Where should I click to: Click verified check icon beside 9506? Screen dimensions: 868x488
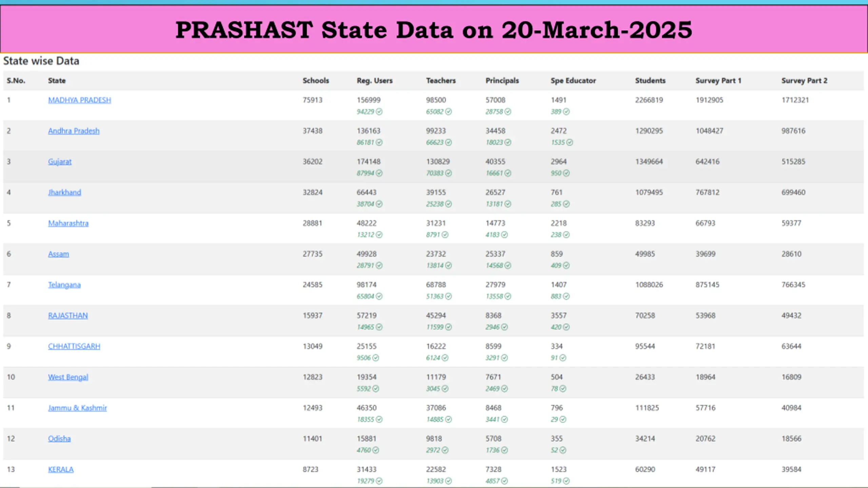(376, 358)
